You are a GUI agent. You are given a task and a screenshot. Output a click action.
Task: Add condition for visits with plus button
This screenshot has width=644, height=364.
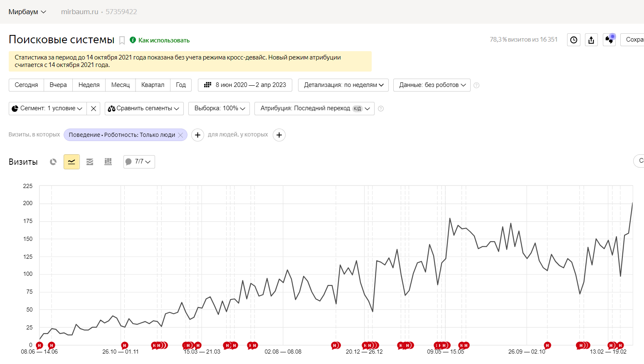pos(197,135)
